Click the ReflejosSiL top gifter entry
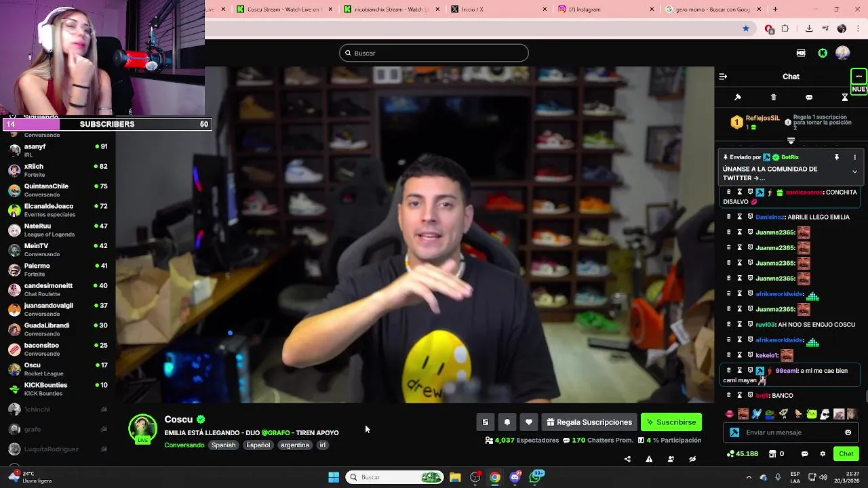The width and height of the screenshot is (868, 488). (x=755, y=122)
